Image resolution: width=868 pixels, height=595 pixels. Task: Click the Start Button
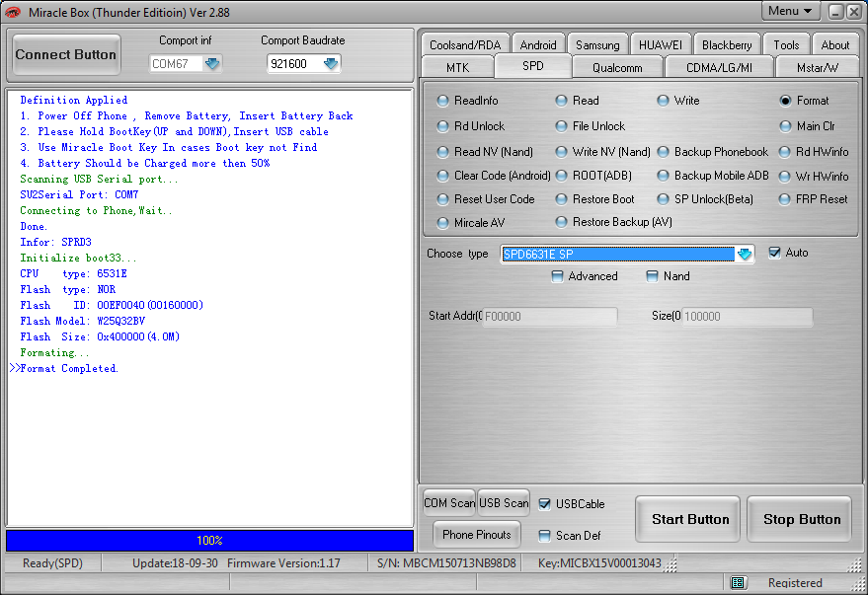click(x=689, y=519)
